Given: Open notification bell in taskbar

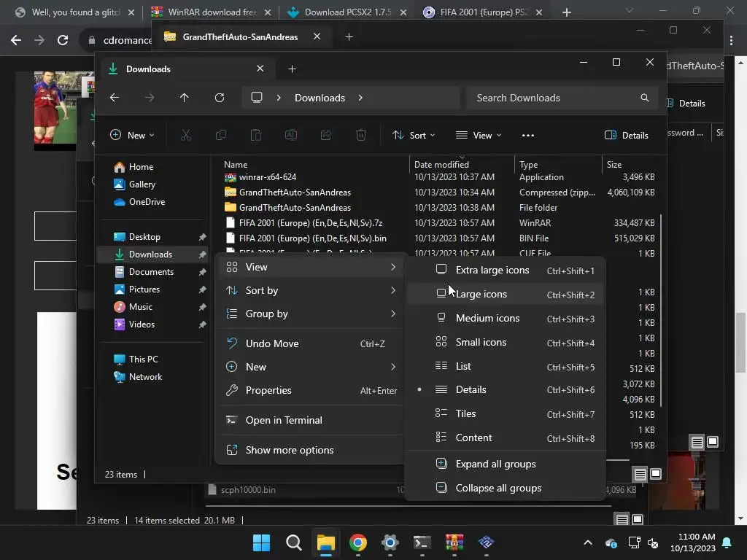Looking at the screenshot, I should click(727, 542).
